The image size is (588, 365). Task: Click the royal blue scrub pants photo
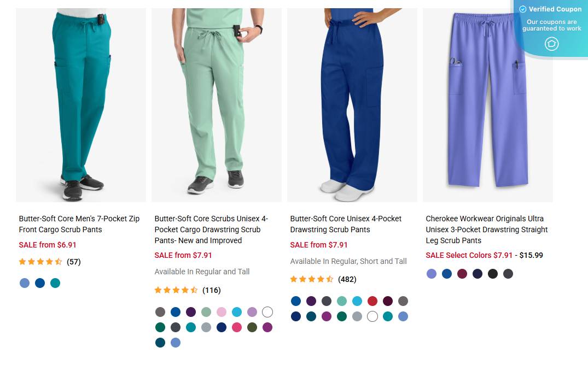pyautogui.click(x=352, y=104)
